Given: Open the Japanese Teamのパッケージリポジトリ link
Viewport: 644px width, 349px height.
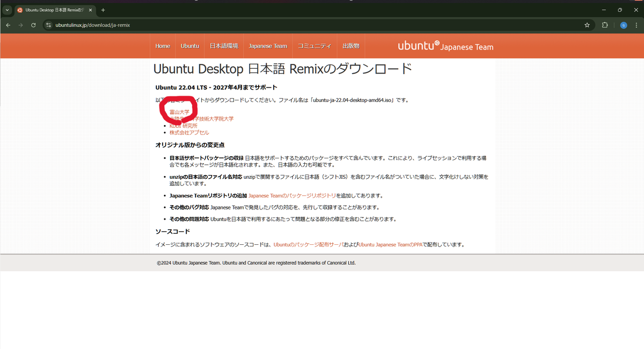Looking at the screenshot, I should tap(292, 195).
